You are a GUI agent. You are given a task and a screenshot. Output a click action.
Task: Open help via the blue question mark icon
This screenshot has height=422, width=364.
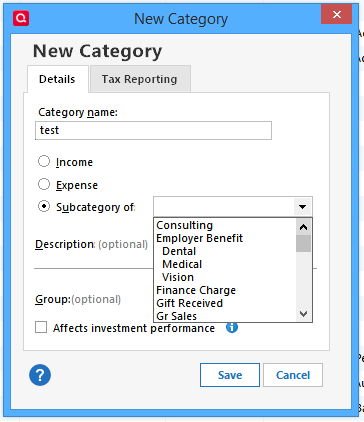[x=40, y=375]
